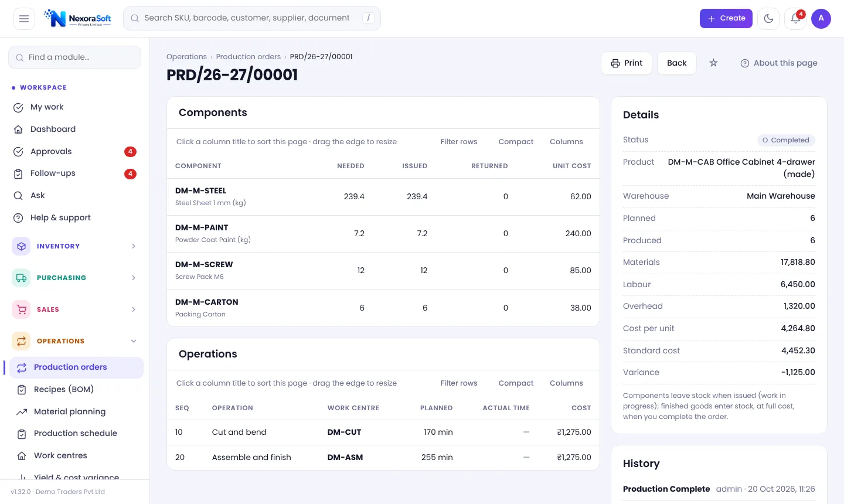Focus the global search field
This screenshot has height=504, width=844.
252,19
